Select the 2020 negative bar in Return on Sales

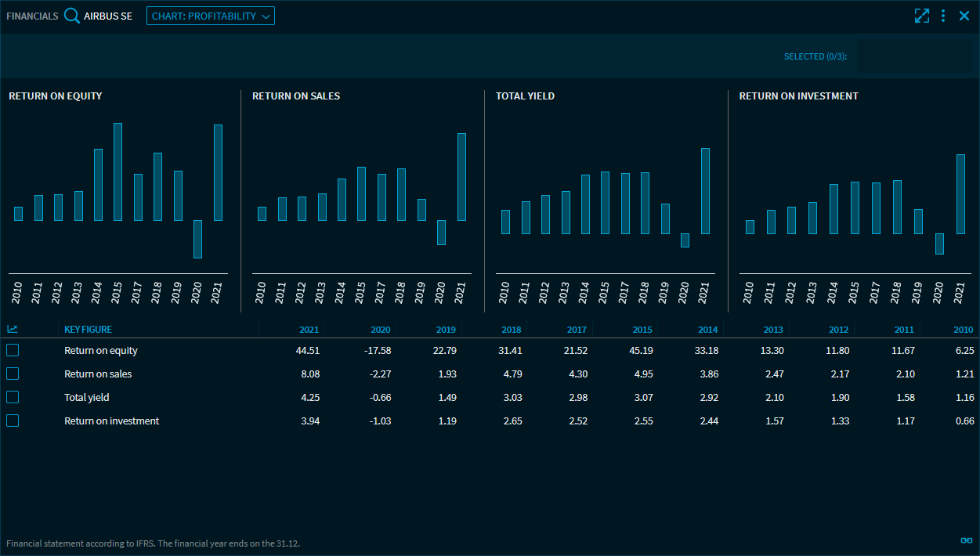(x=441, y=233)
